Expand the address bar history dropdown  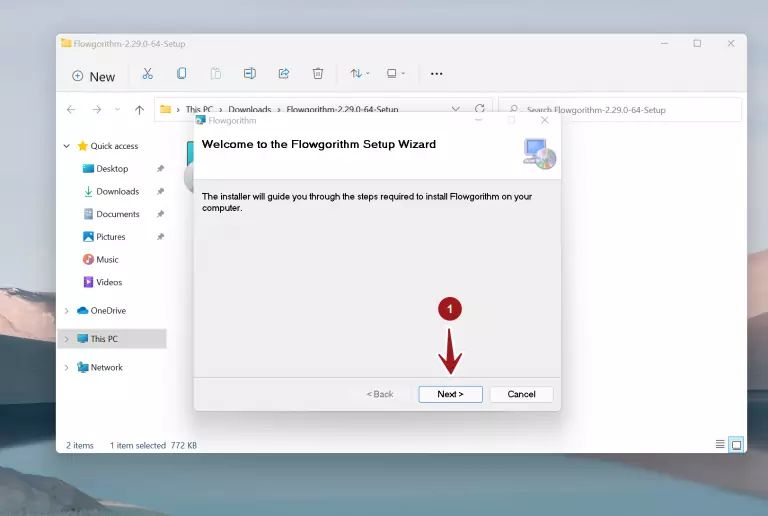(456, 109)
